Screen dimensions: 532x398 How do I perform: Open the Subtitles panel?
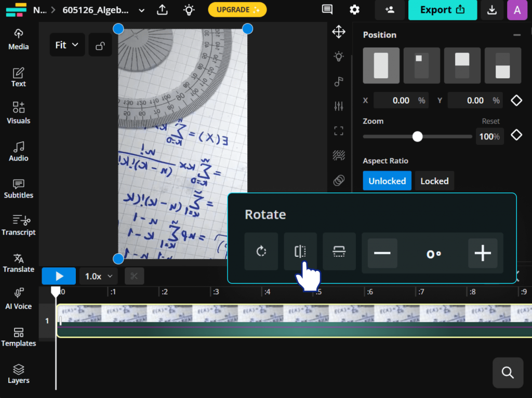(x=19, y=188)
